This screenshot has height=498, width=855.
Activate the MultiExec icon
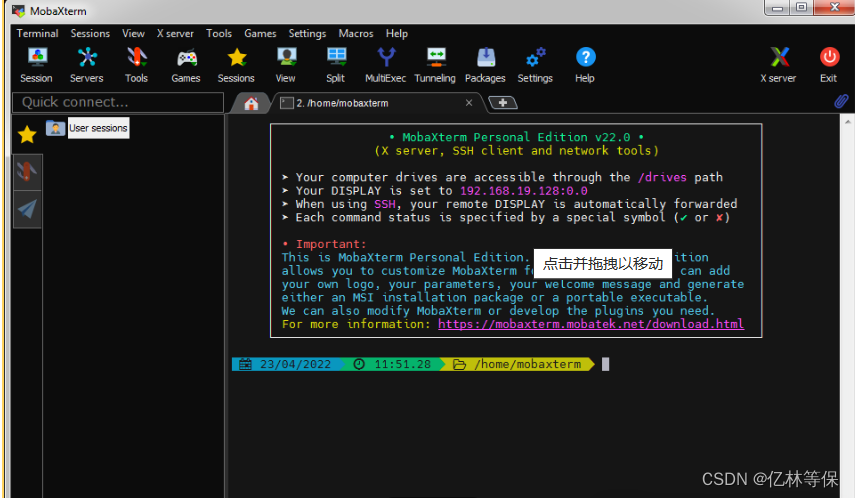click(386, 65)
